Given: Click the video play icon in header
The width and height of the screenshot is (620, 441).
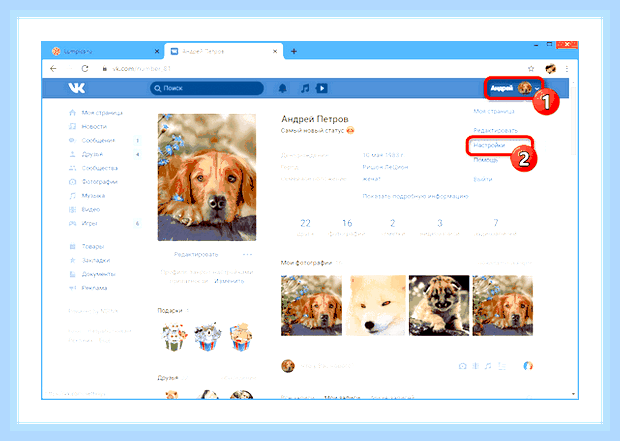Looking at the screenshot, I should click(321, 88).
